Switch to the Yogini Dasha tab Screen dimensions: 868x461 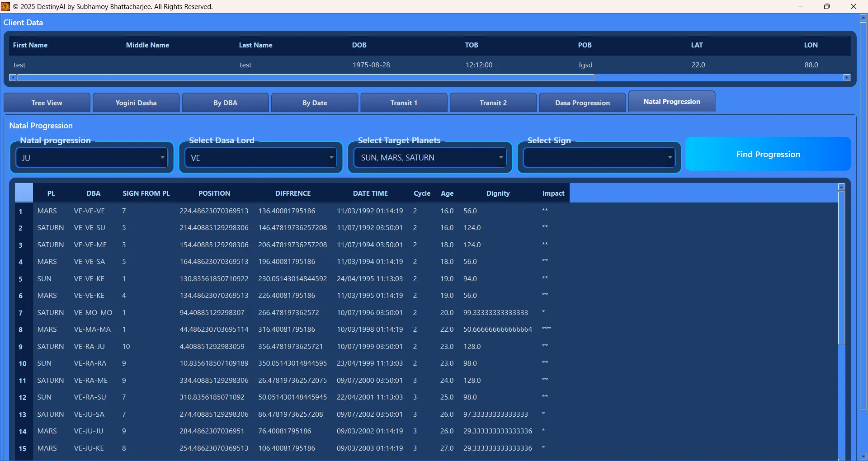(x=136, y=103)
